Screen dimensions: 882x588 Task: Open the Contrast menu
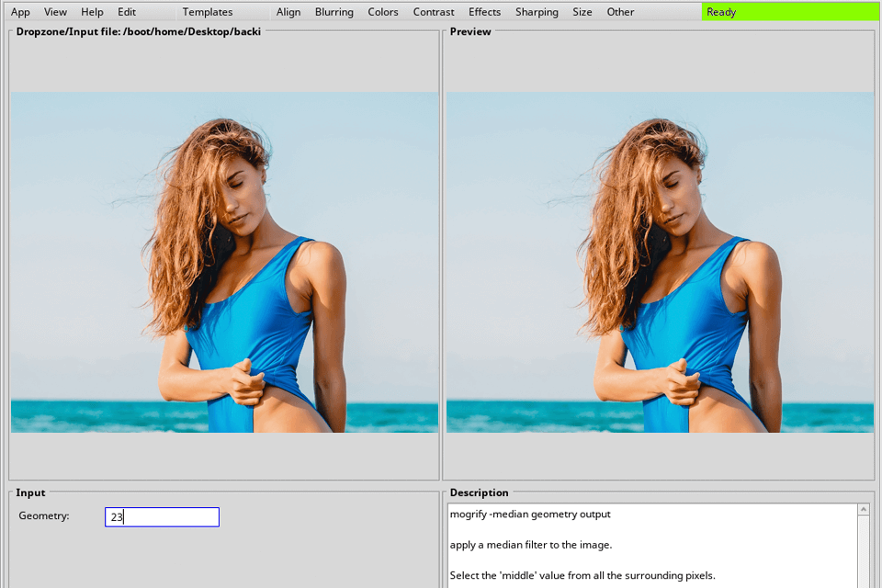click(x=433, y=11)
